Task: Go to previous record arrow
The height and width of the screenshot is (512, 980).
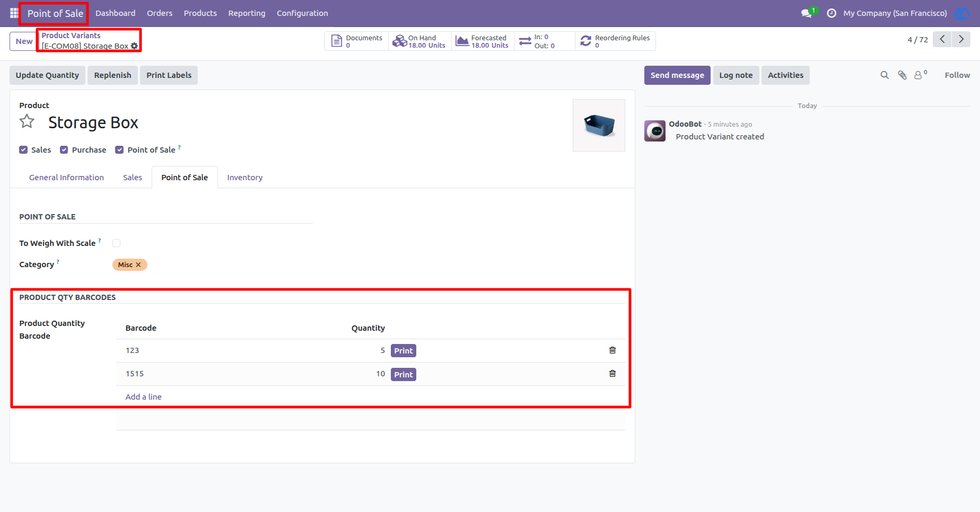Action: click(x=942, y=39)
